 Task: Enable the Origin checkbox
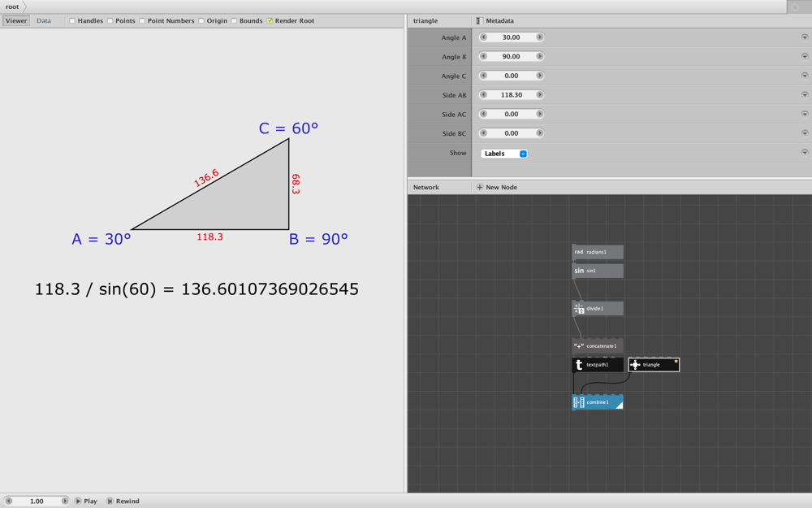[201, 21]
